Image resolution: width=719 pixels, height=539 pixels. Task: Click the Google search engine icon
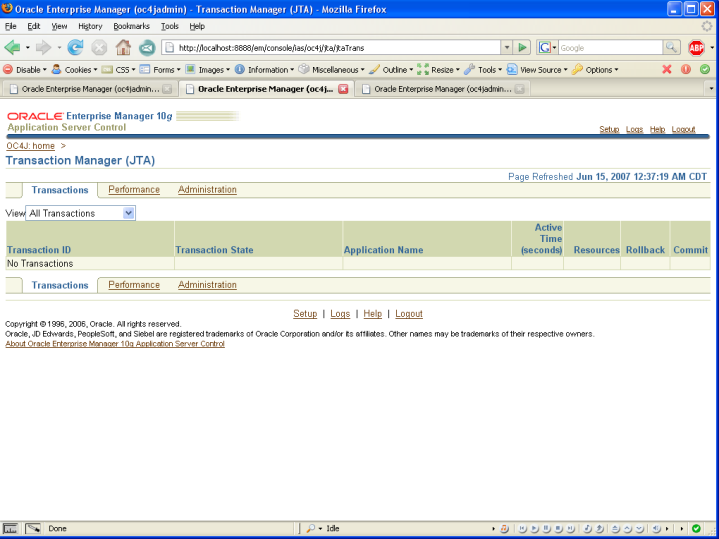(x=545, y=47)
